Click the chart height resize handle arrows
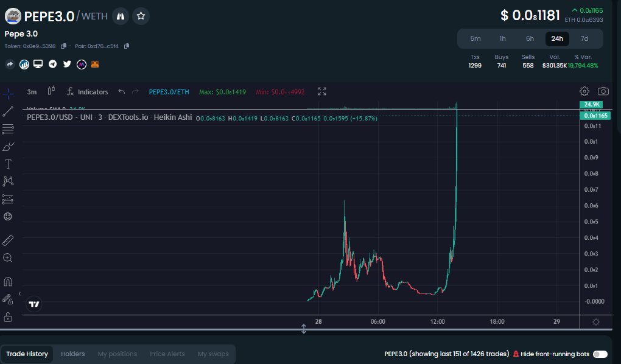The width and height of the screenshot is (621, 364). 304,329
